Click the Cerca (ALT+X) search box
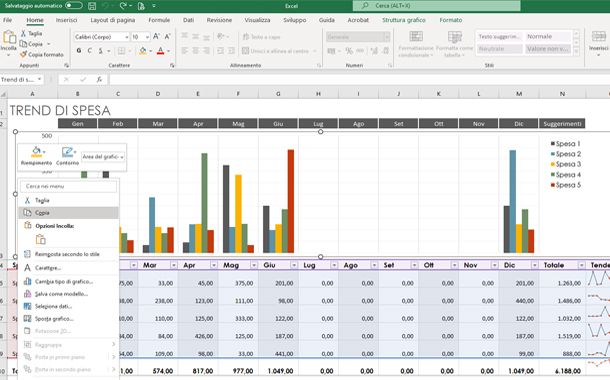 pyautogui.click(x=436, y=6)
